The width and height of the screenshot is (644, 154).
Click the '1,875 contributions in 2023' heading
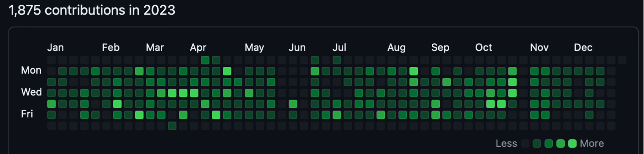point(92,10)
